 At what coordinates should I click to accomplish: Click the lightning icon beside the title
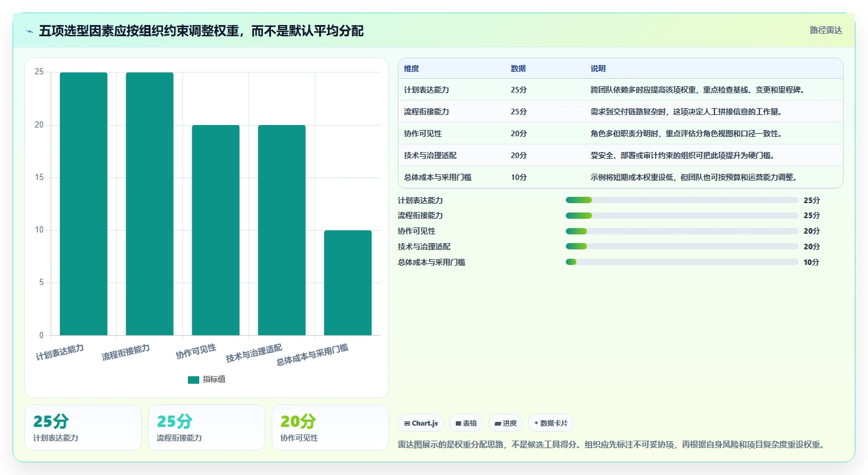pyautogui.click(x=30, y=31)
